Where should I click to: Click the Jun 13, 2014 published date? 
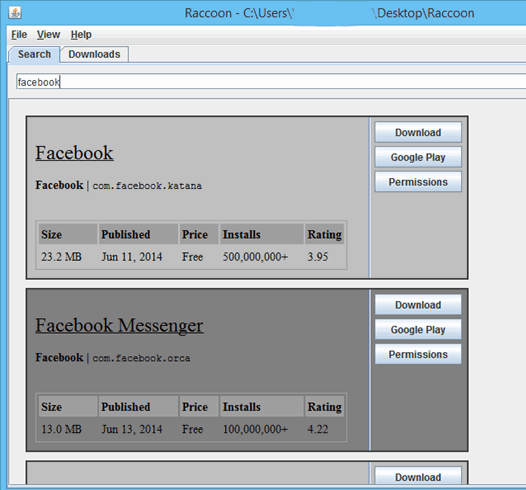(132, 429)
